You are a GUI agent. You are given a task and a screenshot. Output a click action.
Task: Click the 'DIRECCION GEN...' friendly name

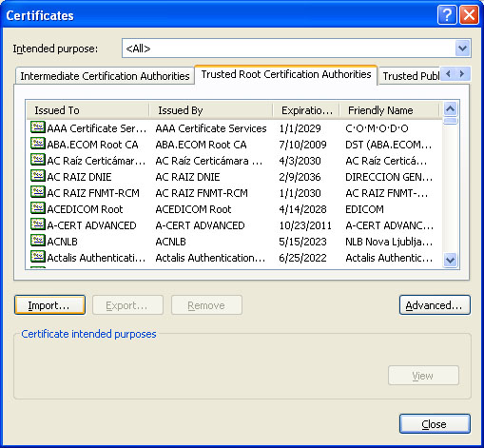point(389,177)
